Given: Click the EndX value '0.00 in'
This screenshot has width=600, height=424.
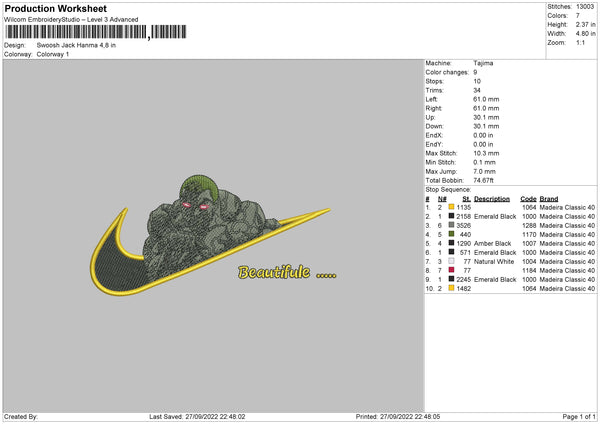Looking at the screenshot, I should [x=483, y=135].
